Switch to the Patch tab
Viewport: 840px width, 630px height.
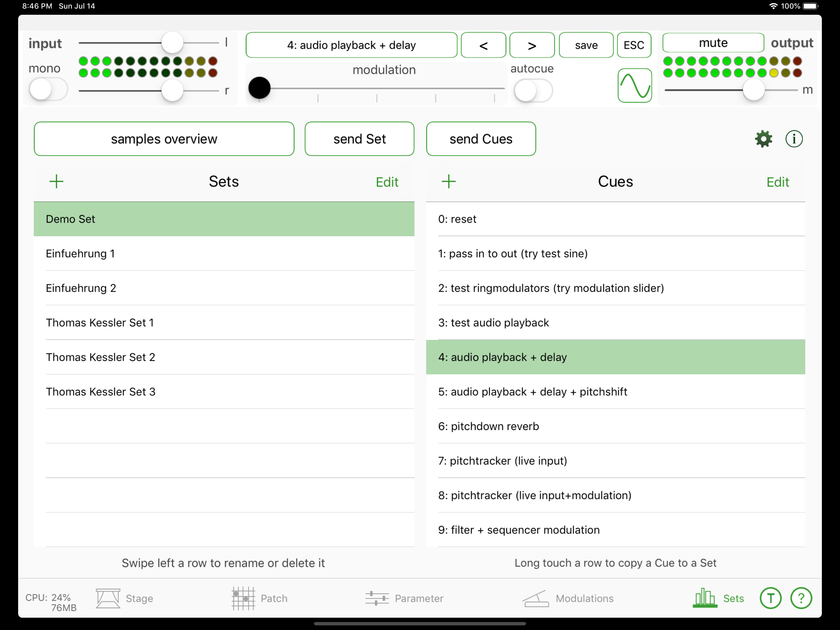tap(260, 598)
